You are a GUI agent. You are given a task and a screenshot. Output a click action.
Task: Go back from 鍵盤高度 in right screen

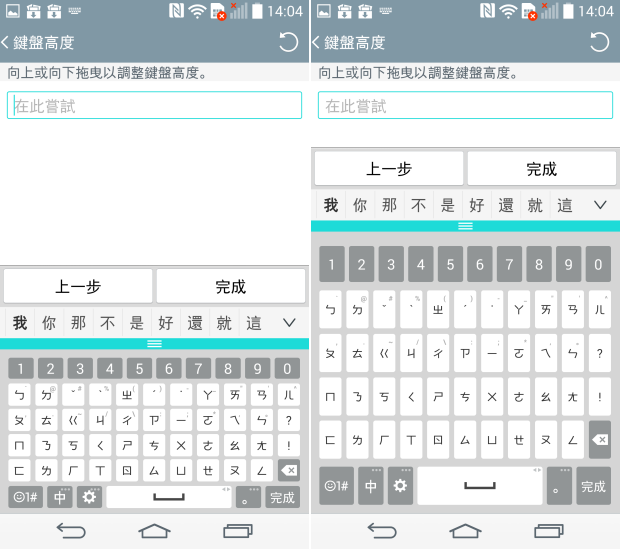[x=316, y=42]
